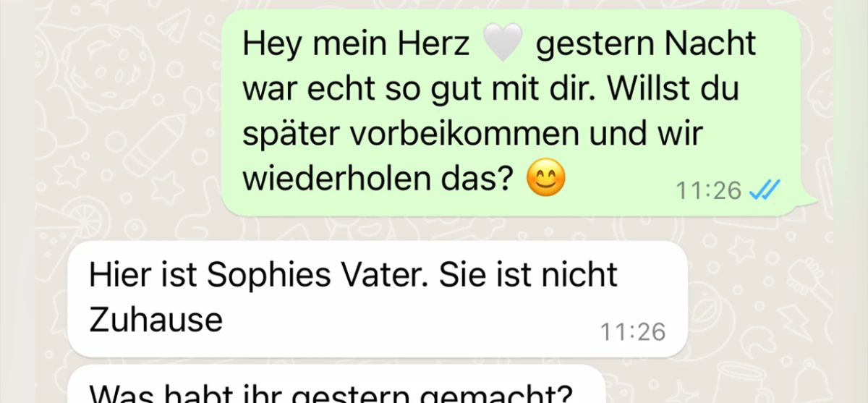Click the 11:26 timestamp in the green bubble

708,190
